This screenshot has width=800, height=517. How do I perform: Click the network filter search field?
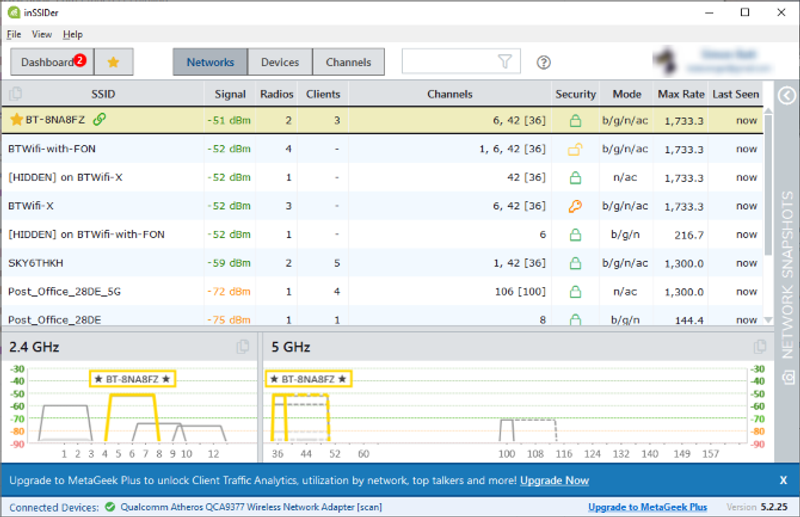click(448, 62)
